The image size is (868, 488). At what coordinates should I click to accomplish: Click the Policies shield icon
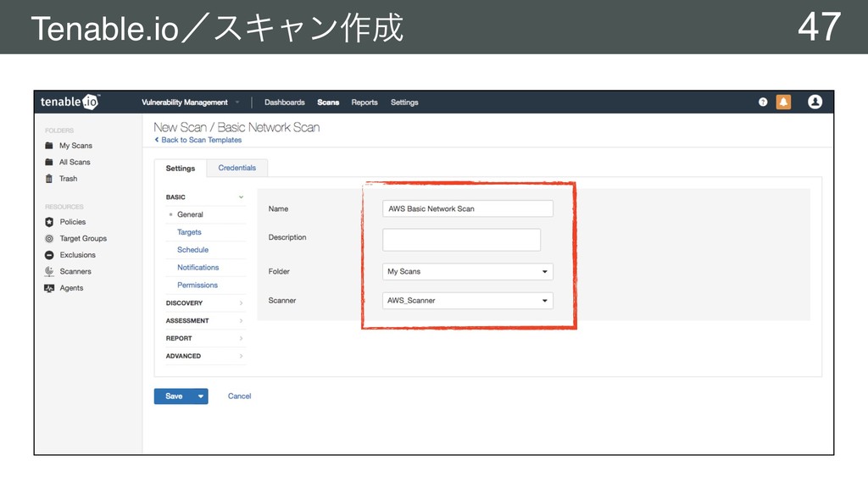49,222
